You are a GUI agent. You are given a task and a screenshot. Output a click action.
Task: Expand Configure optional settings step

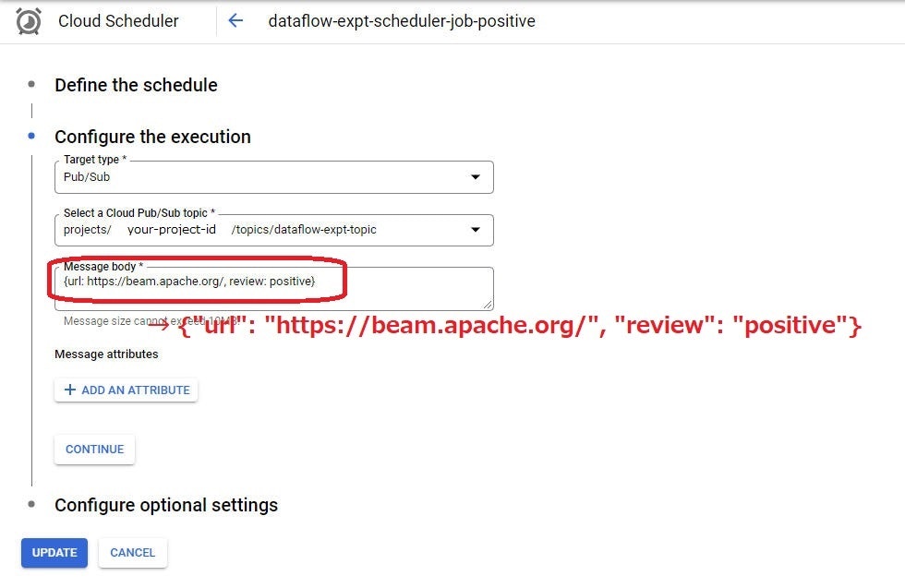[x=166, y=505]
